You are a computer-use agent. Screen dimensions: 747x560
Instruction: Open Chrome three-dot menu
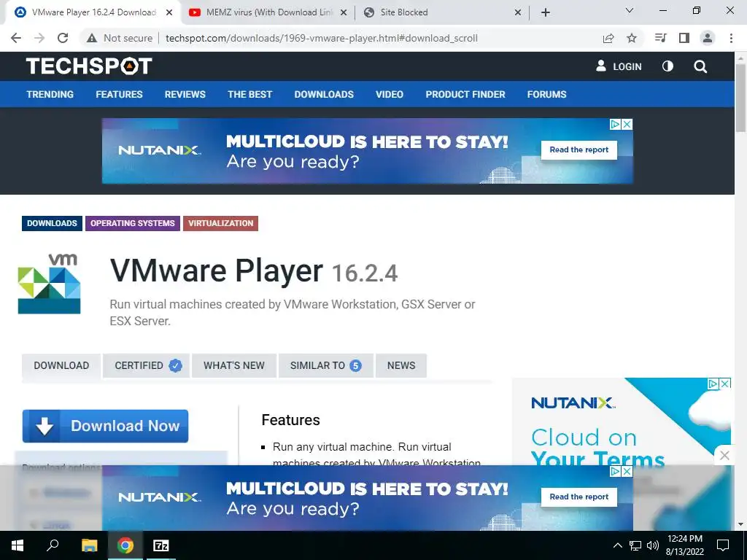(x=731, y=38)
